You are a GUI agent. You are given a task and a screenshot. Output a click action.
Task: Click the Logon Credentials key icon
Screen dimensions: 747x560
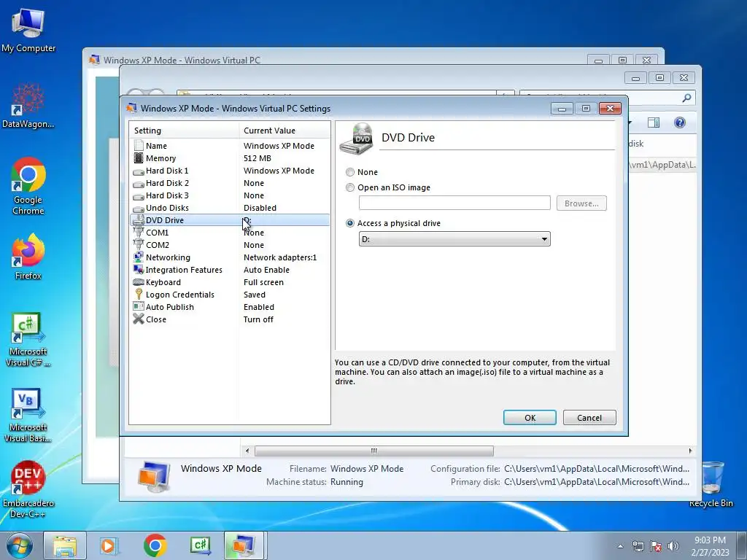(x=139, y=295)
